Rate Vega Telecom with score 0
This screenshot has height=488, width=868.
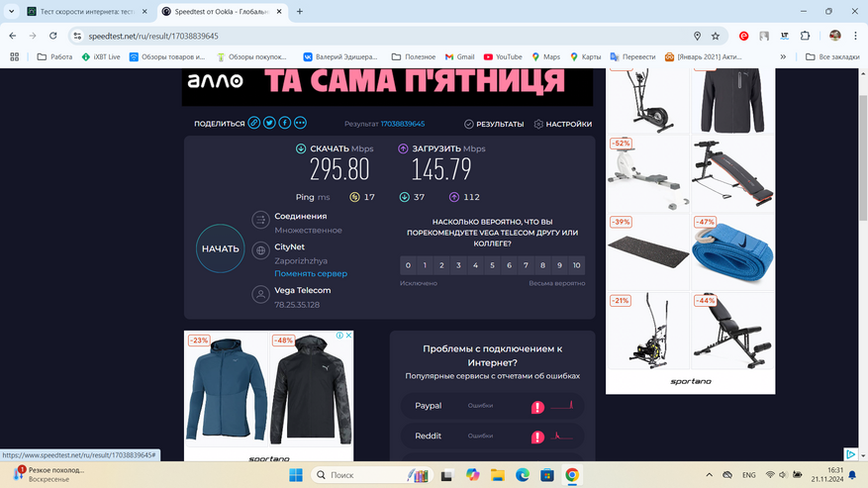point(408,265)
